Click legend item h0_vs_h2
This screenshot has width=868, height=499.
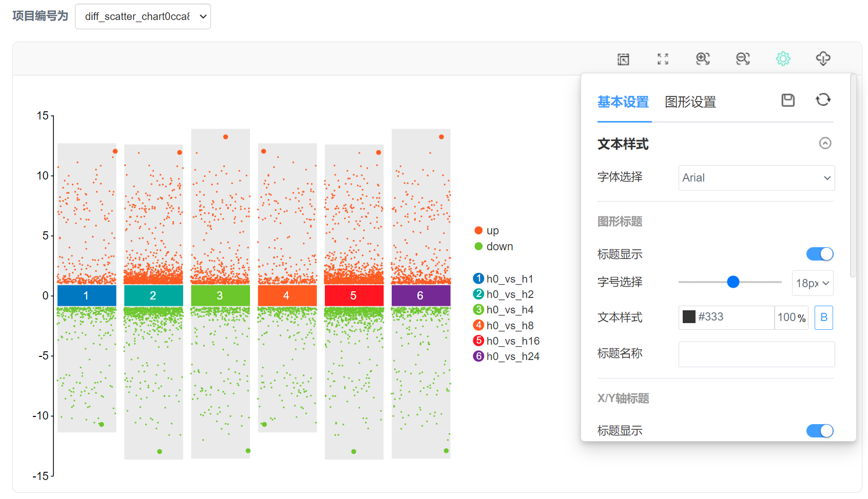(503, 294)
